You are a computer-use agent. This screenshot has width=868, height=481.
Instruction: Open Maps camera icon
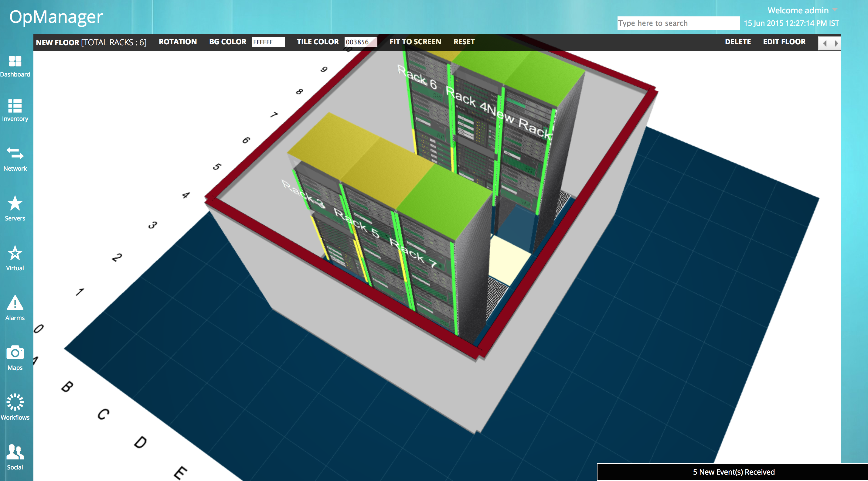pos(15,353)
